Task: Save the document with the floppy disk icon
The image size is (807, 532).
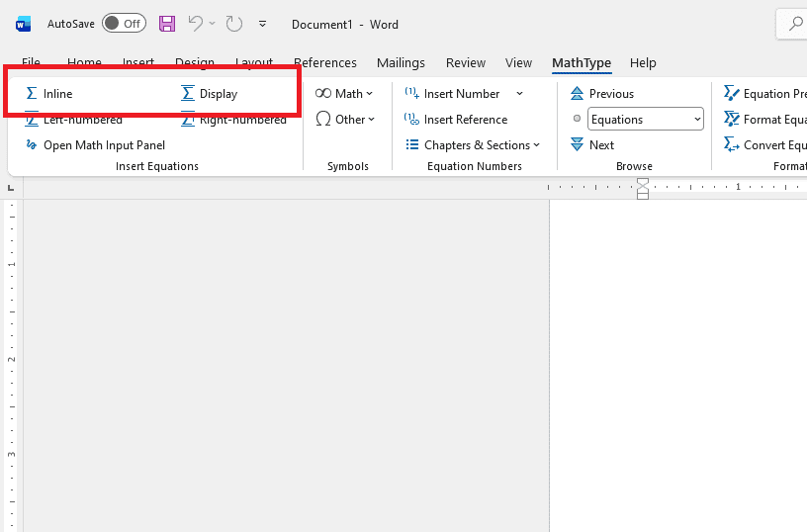Action: tap(167, 24)
